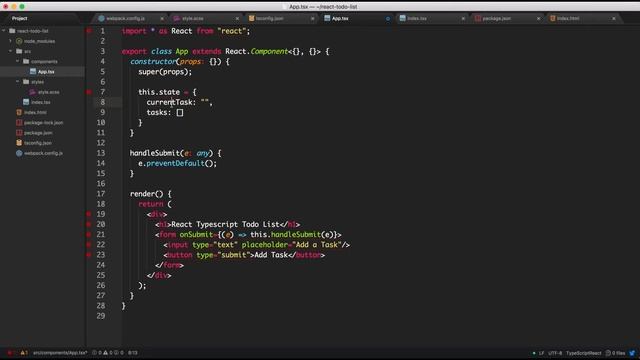This screenshot has height=360, width=640.
Task: Open linter diagnostics counts in status bar
Action: pyautogui.click(x=107, y=353)
